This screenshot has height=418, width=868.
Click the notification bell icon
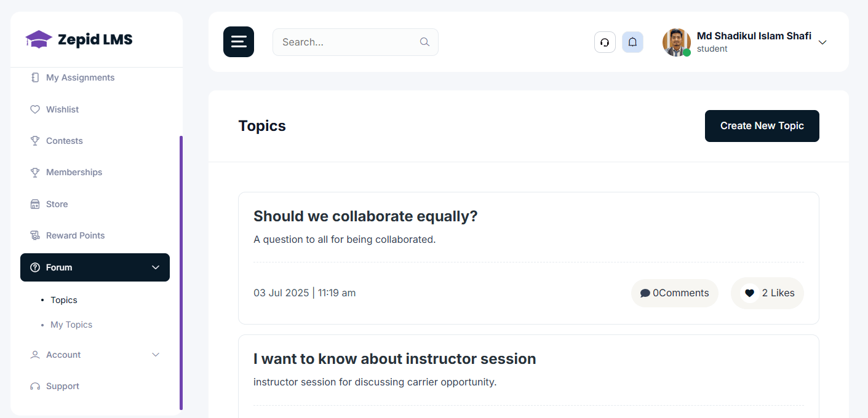point(632,42)
